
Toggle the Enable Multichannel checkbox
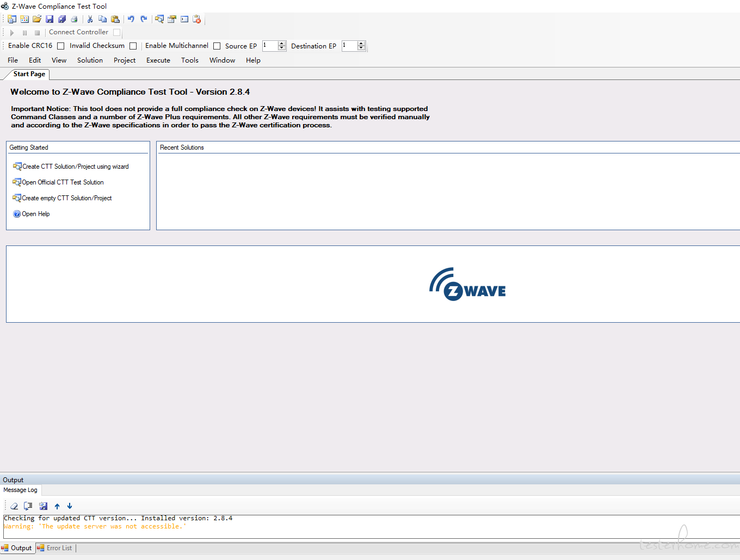[x=217, y=46]
